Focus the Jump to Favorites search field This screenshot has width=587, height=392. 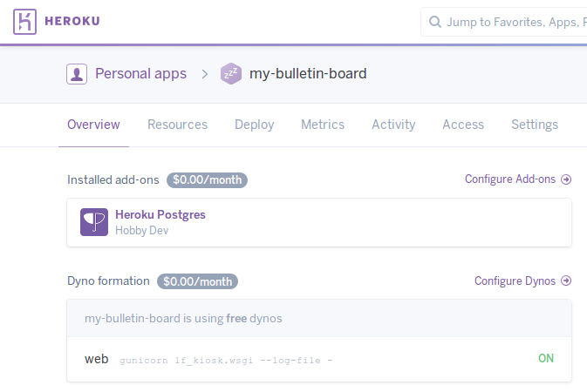pyautogui.click(x=504, y=22)
